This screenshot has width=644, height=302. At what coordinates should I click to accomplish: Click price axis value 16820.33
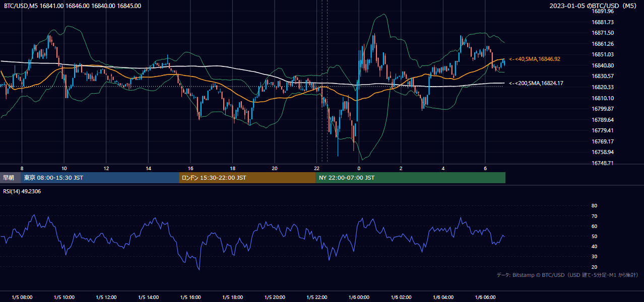[603, 87]
